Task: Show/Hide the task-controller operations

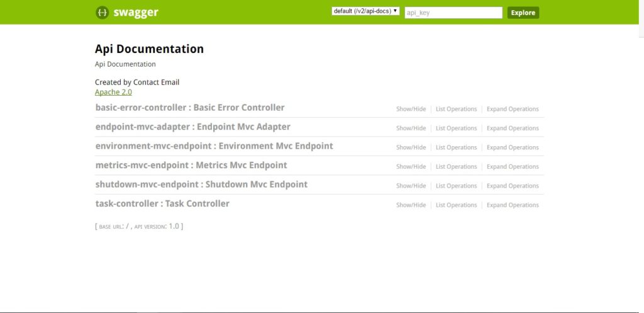Action: pyautogui.click(x=411, y=205)
